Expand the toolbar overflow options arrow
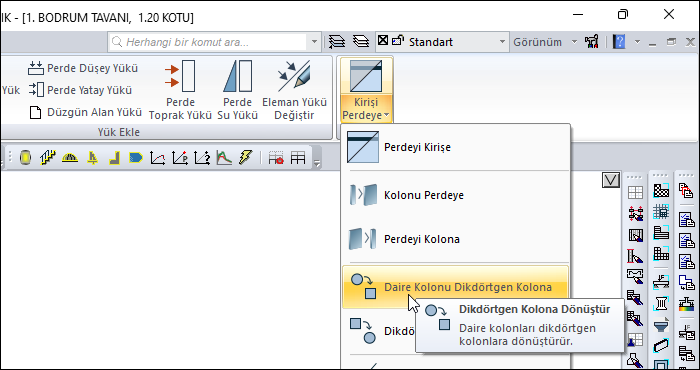700x370 pixels. coord(317,163)
